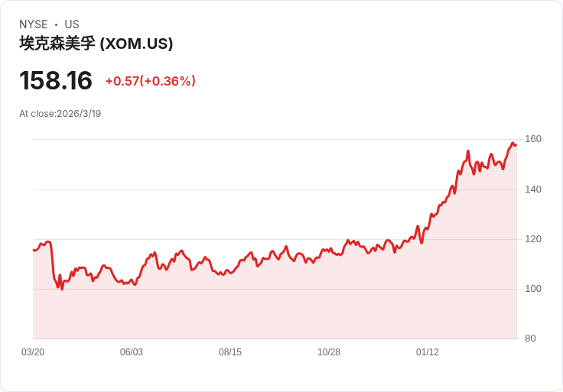Click the 140 price axis label
Image resolution: width=563 pixels, height=392 pixels.
click(x=533, y=190)
